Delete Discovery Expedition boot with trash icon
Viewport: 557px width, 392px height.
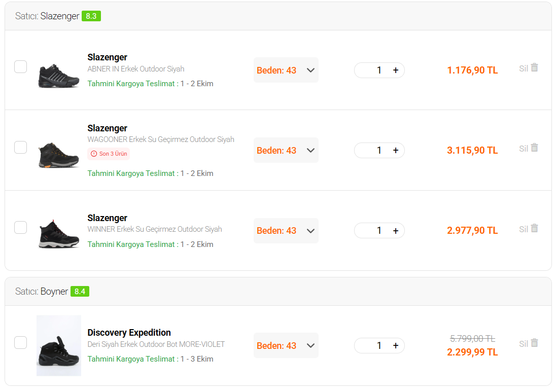coord(534,343)
